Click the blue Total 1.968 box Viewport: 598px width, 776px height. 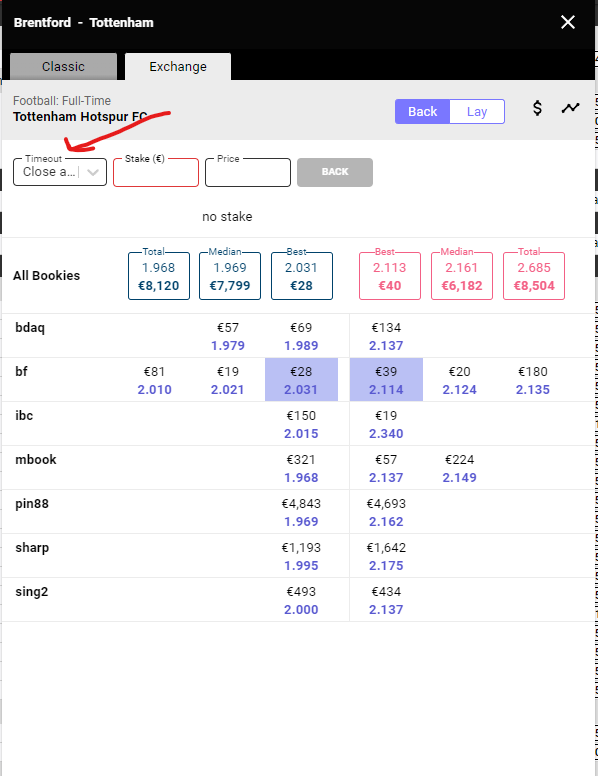[159, 276]
